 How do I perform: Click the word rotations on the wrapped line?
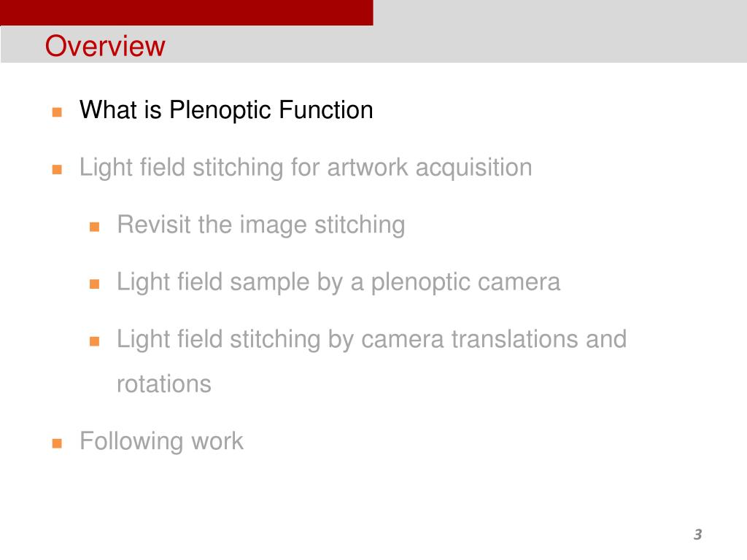tap(164, 384)
